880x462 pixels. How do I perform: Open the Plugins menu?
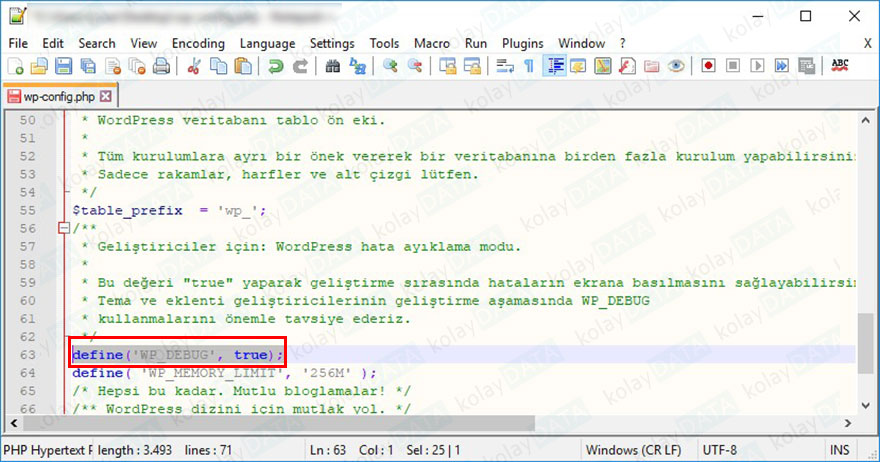coord(522,43)
